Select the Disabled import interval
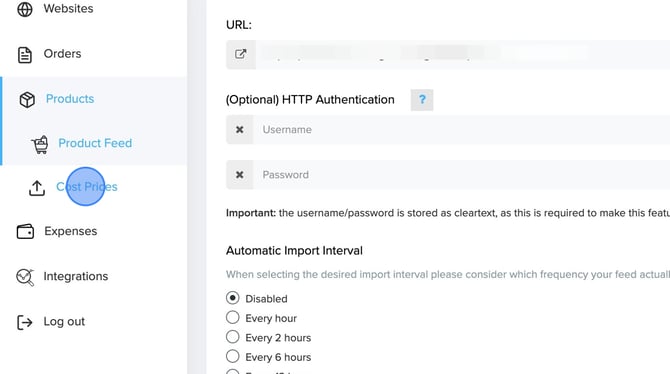This screenshot has width=670, height=374. coord(232,298)
